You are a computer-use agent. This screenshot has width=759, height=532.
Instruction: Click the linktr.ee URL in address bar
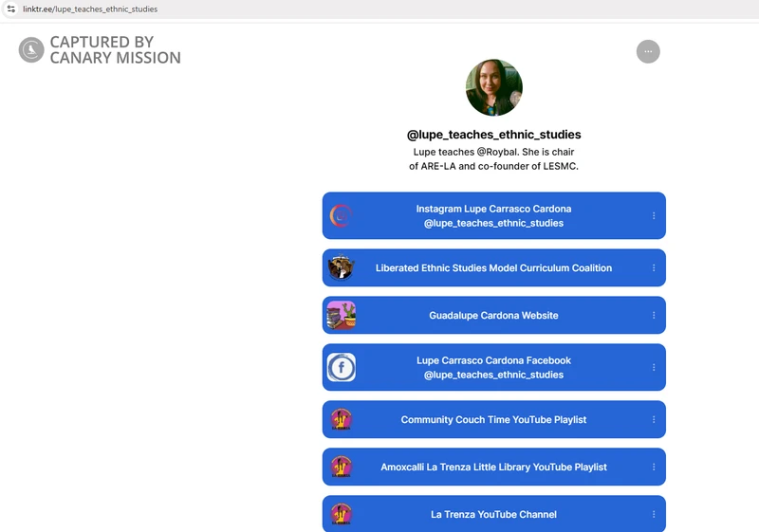(x=90, y=9)
